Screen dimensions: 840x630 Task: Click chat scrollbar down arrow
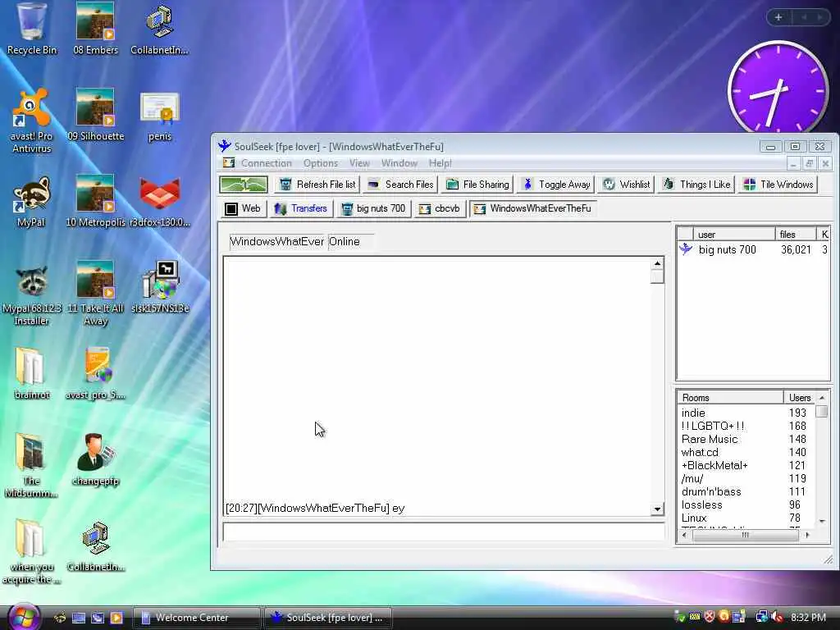657,509
